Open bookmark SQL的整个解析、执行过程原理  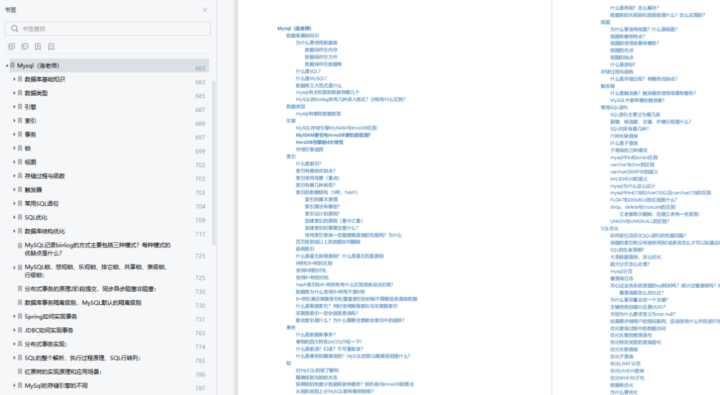[83, 358]
